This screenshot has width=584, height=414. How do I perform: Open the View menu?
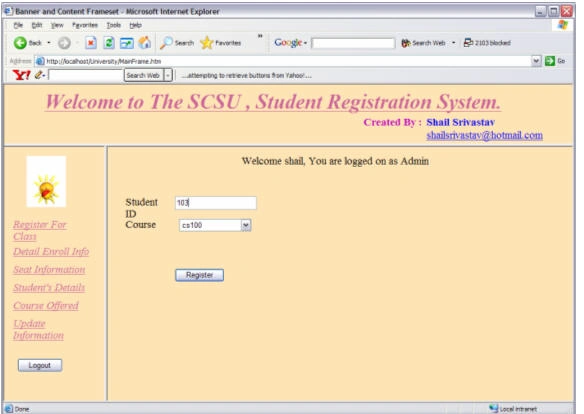[x=57, y=25]
